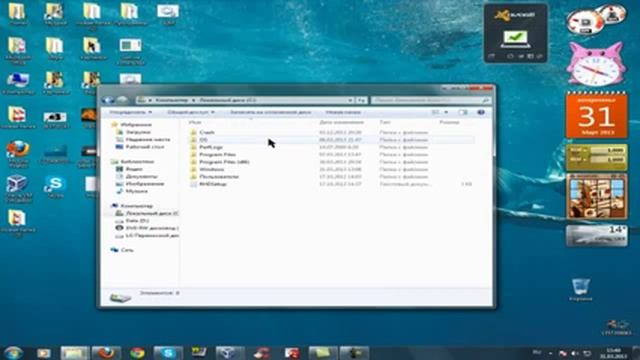Select the "Crash" folder

207,132
